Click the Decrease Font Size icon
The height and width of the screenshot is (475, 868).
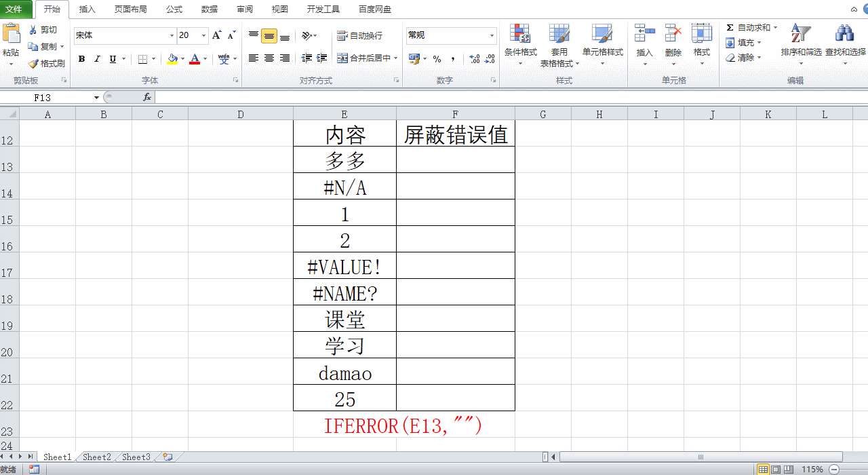[x=231, y=35]
